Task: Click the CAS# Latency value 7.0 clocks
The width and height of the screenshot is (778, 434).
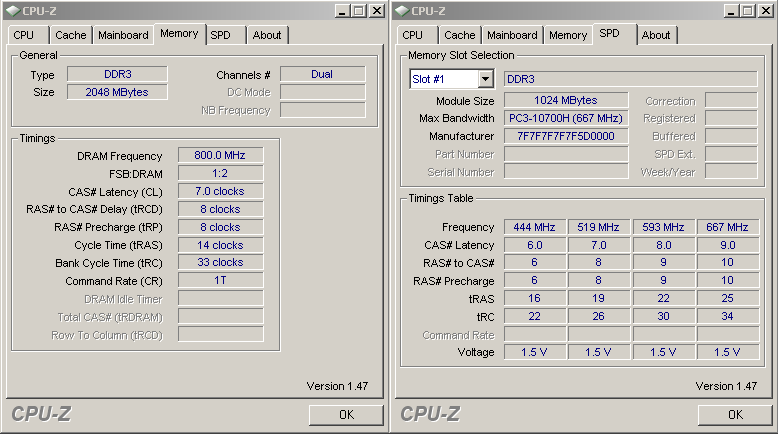Action: click(x=220, y=191)
